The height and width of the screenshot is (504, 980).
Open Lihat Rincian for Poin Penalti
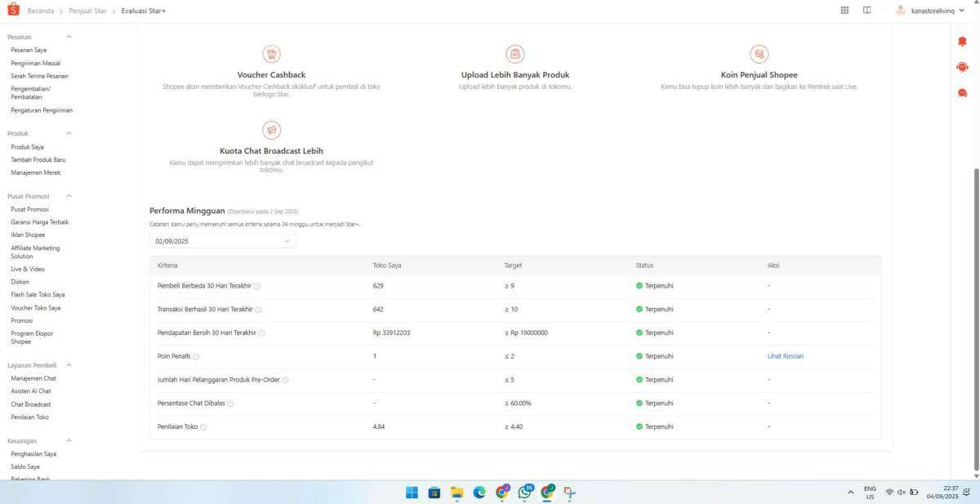pyautogui.click(x=786, y=356)
